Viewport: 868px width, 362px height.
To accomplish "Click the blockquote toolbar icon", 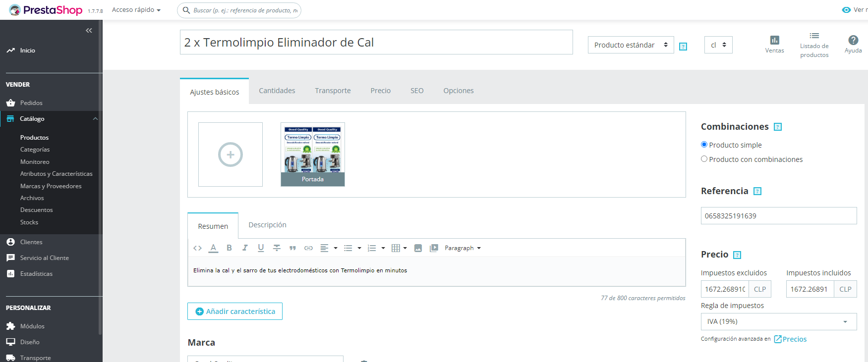I will click(x=292, y=248).
